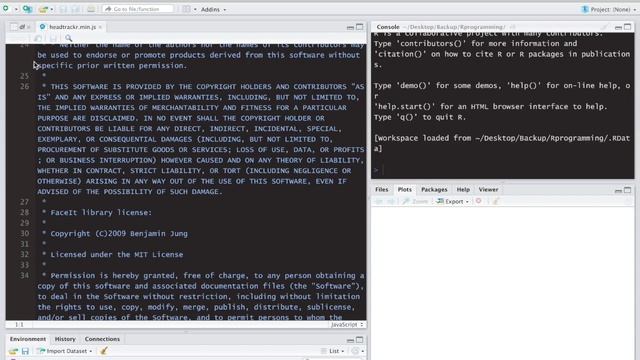Click the load workspace folder icon
Viewport: 640px width, 360px height.
click(13, 351)
